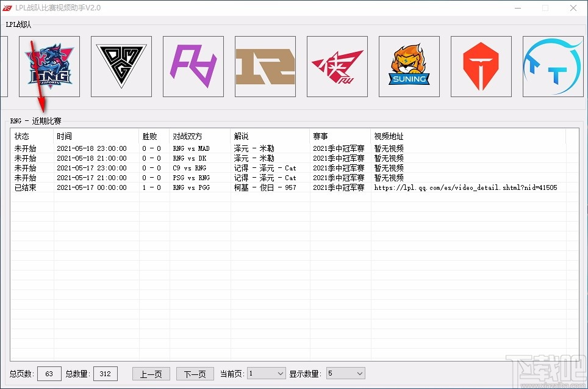Screen dimensions: 588x389
Task: Open the 当前页 page selector dropdown
Action: coord(265,373)
